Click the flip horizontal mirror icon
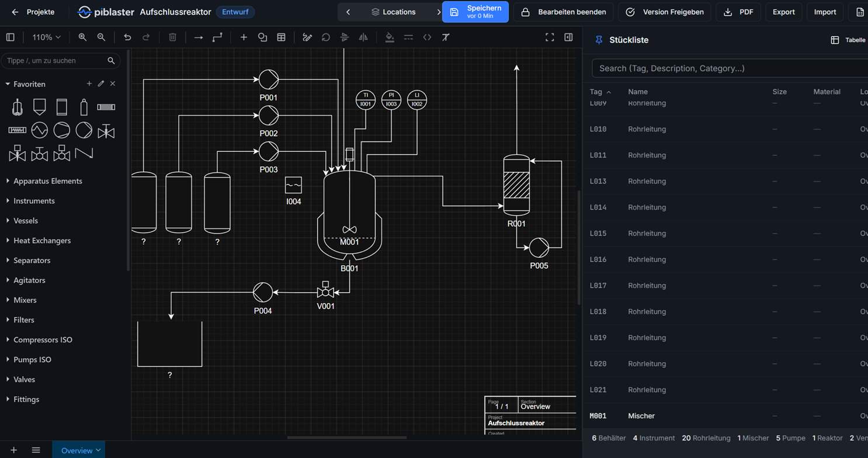Screen dimensions: 868x458 click(363, 37)
